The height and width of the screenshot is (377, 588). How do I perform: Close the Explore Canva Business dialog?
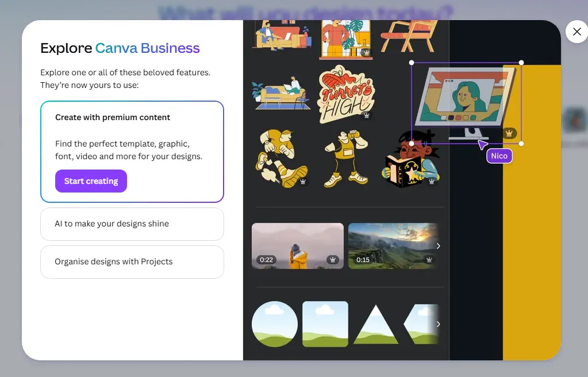(577, 32)
